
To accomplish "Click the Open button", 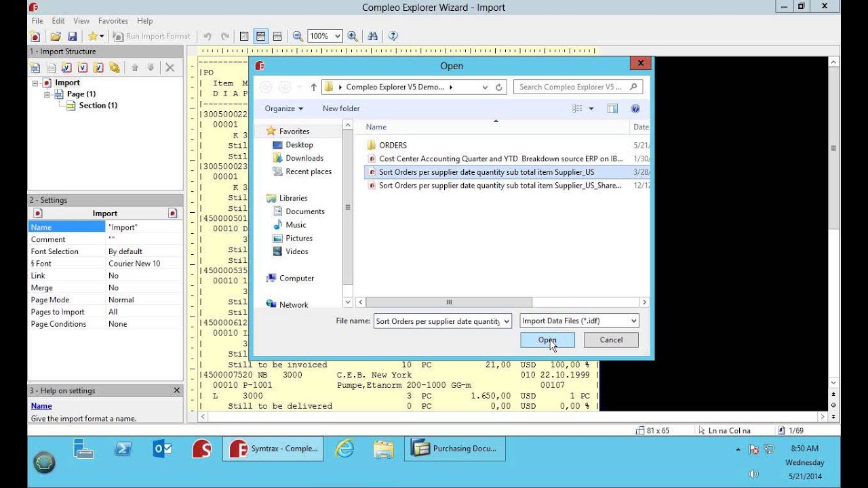I will click(547, 340).
